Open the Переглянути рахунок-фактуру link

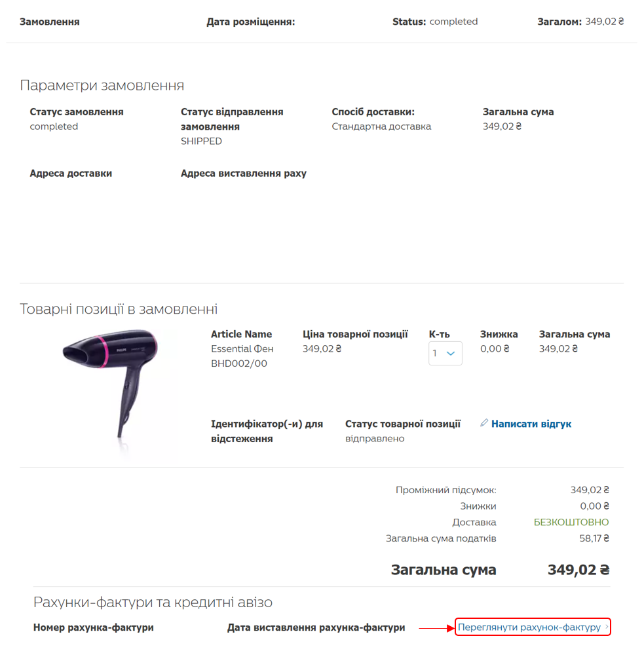point(529,627)
